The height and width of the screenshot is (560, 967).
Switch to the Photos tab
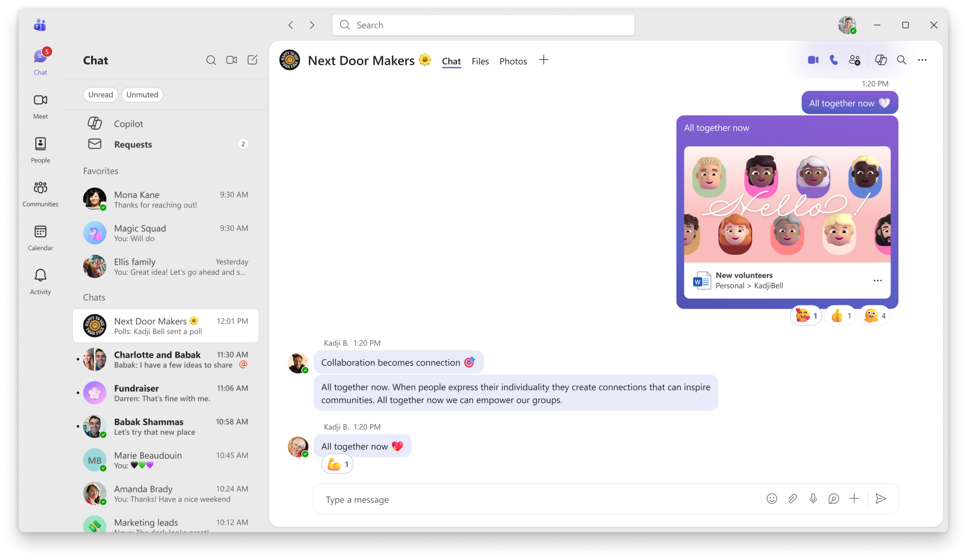coord(513,61)
